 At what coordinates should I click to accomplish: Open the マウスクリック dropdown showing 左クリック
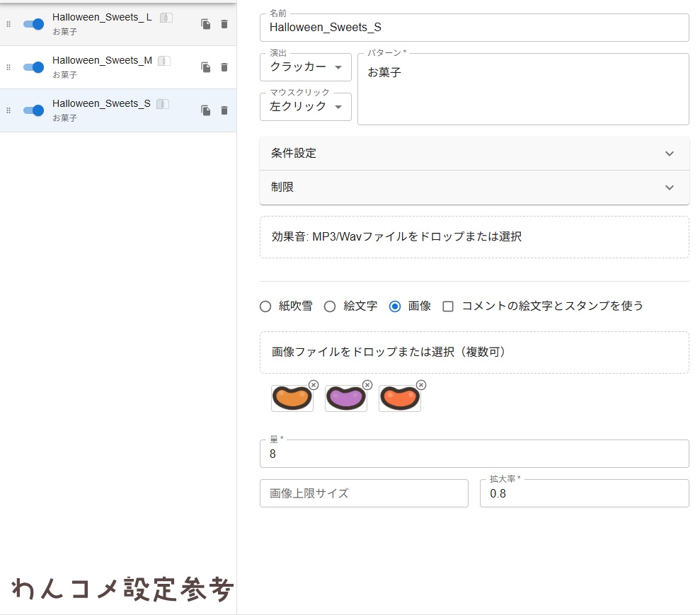(305, 107)
